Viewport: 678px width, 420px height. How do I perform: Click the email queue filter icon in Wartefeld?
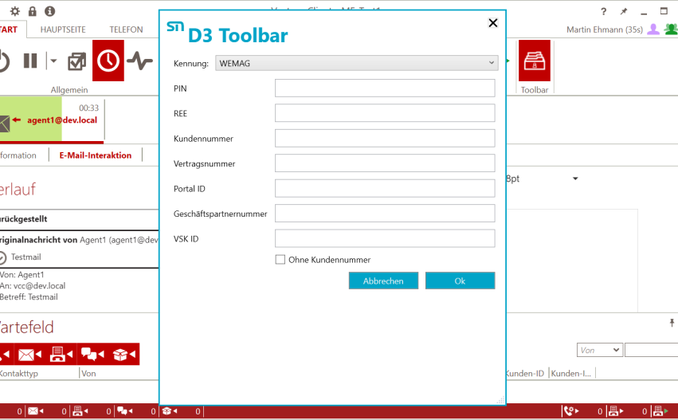click(30, 354)
